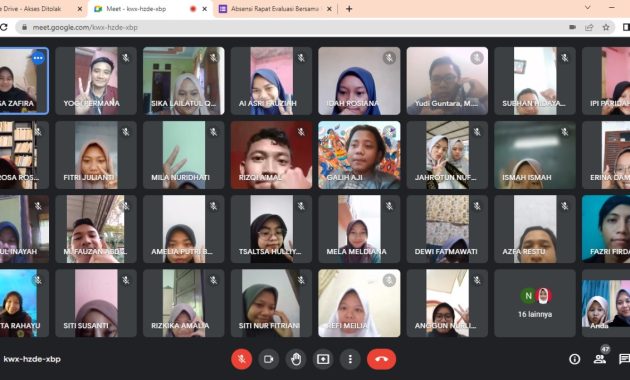Image resolution: width=630 pixels, height=380 pixels.
Task: Bookmark this page with star icon
Action: 606,27
